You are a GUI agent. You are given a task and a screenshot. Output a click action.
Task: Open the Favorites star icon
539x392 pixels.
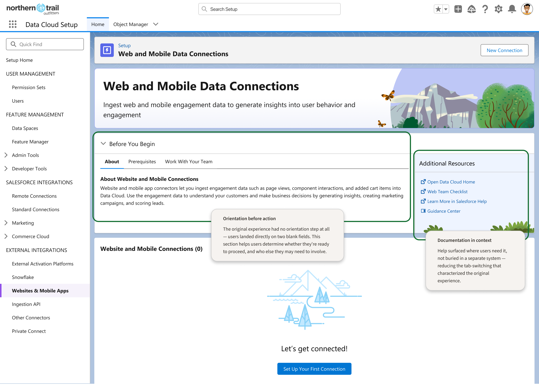coord(438,9)
